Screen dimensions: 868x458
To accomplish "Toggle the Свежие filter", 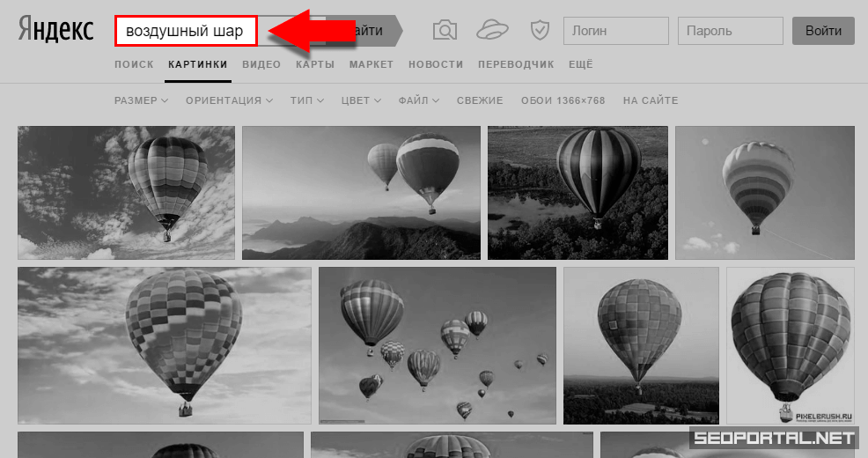I will 480,100.
